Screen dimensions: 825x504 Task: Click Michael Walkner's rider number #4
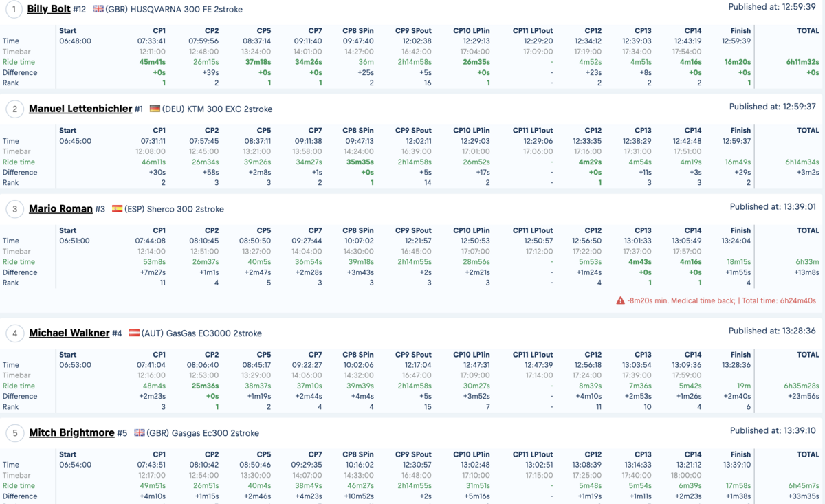[x=118, y=333]
